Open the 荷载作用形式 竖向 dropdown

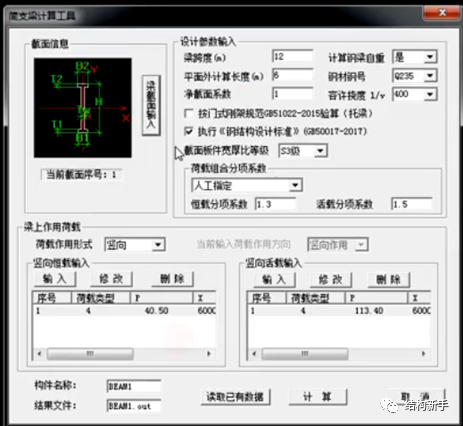(158, 245)
